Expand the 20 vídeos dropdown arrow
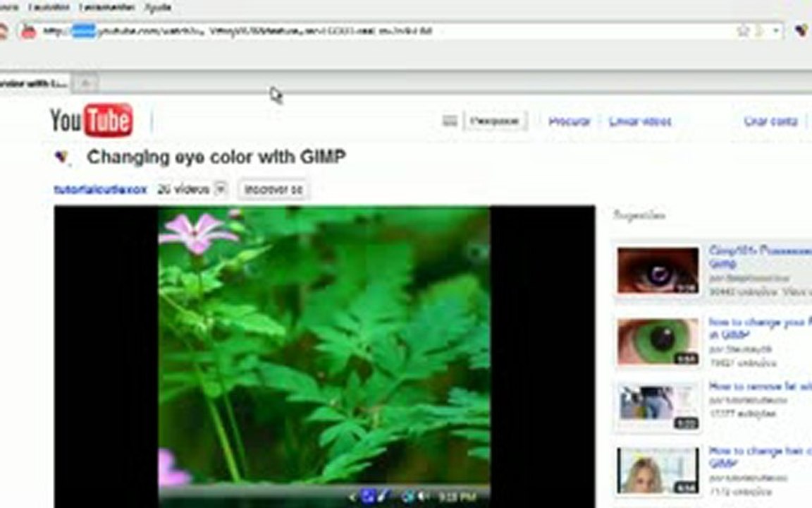 (x=220, y=189)
